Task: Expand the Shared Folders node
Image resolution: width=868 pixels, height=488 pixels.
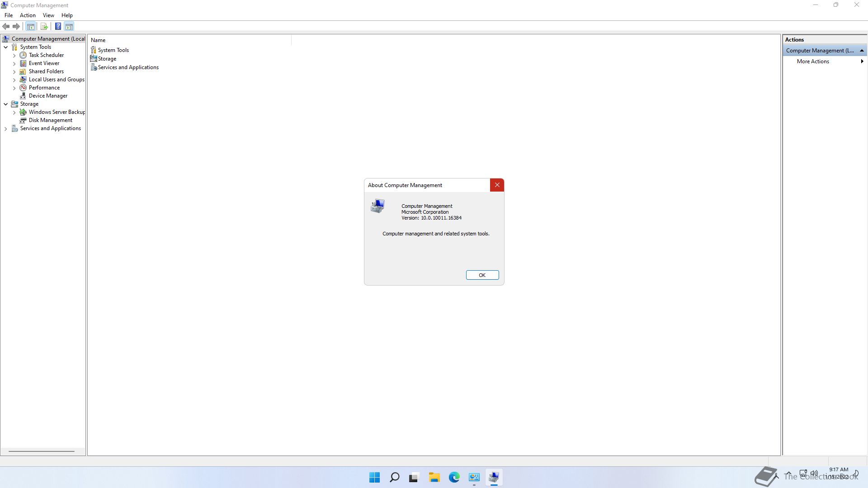Action: [14, 71]
